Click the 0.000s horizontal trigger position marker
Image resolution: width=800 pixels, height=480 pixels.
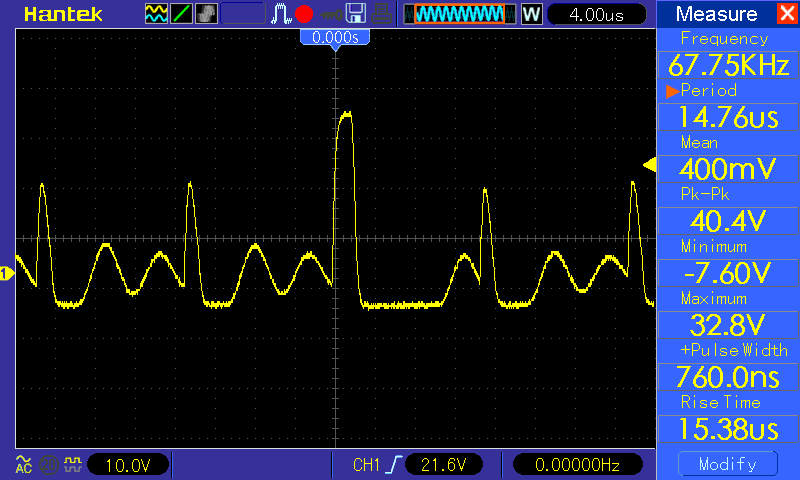pos(335,38)
